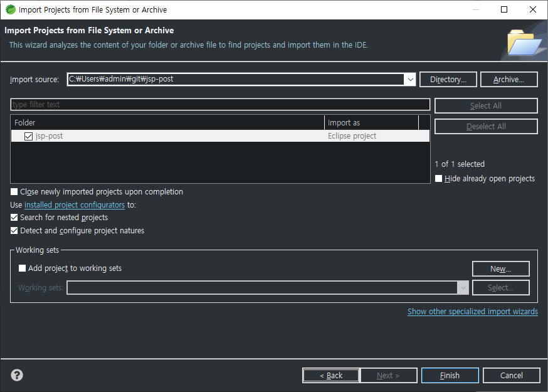This screenshot has width=548, height=392.
Task: Toggle Search for nested projects
Action: click(14, 218)
